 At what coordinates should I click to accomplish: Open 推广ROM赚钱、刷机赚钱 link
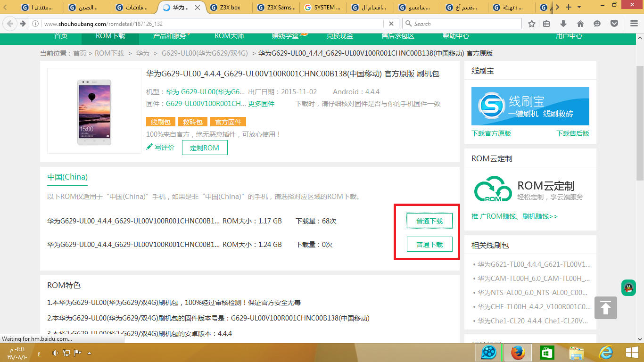tap(515, 216)
